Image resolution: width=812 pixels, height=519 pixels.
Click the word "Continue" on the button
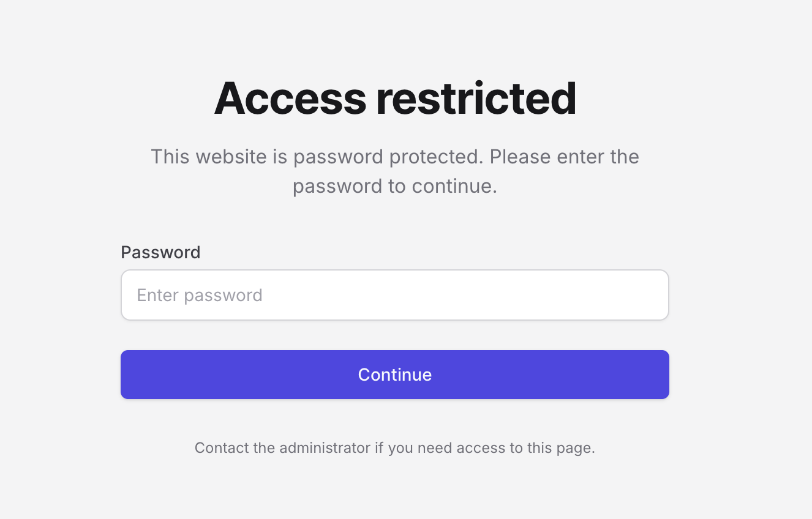pos(394,375)
